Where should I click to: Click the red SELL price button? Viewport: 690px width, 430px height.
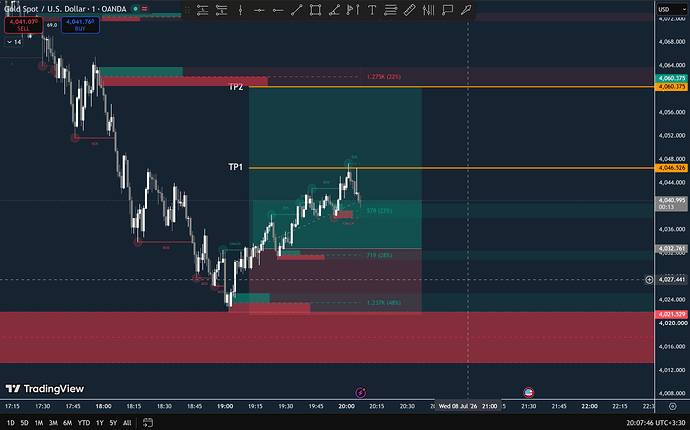pyautogui.click(x=24, y=25)
